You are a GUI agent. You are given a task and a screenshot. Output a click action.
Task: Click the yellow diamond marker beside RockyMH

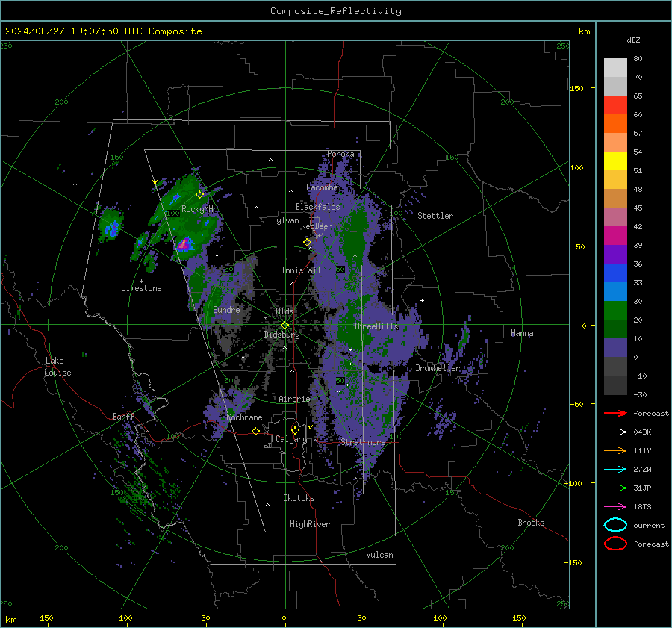[x=199, y=195]
